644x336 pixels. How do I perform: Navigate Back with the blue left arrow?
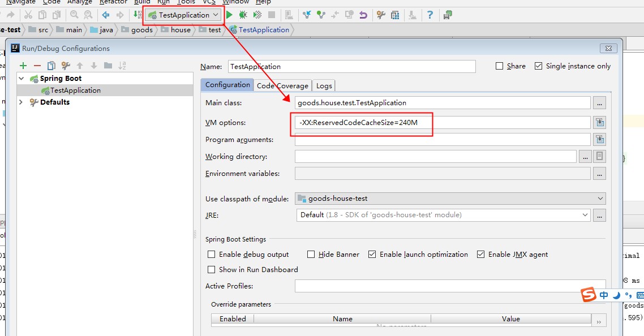click(106, 15)
